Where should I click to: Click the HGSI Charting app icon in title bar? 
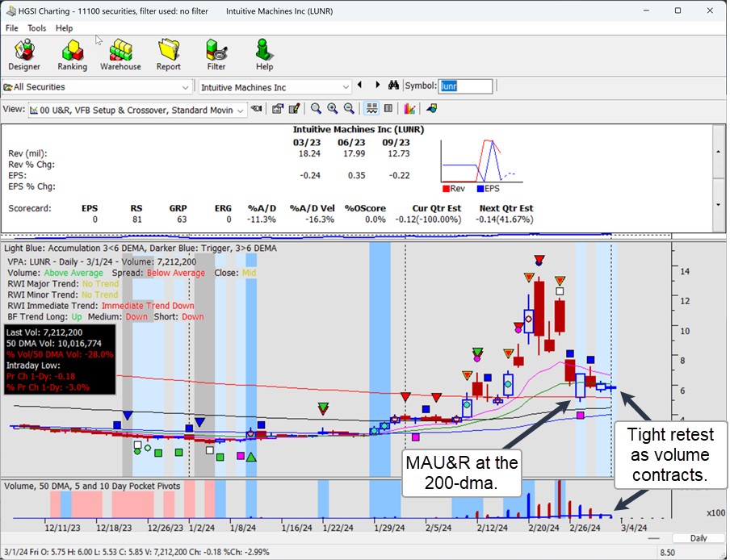[10, 10]
